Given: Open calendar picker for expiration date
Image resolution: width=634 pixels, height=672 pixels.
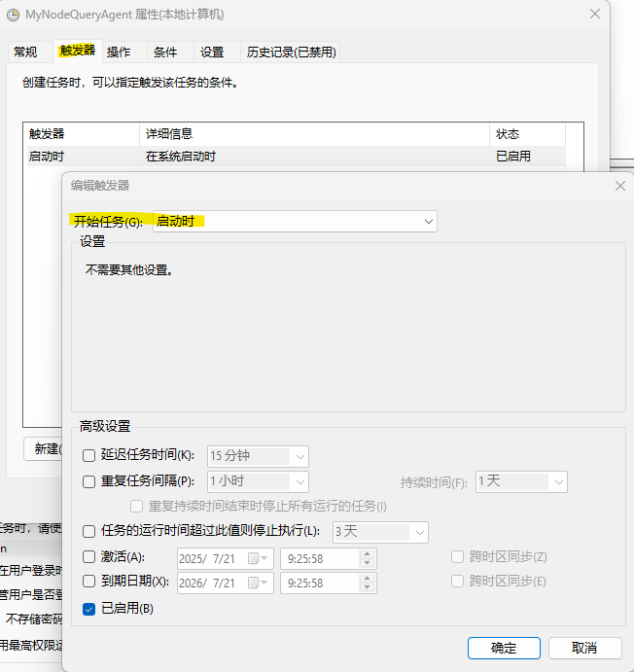Looking at the screenshot, I should point(261,582).
